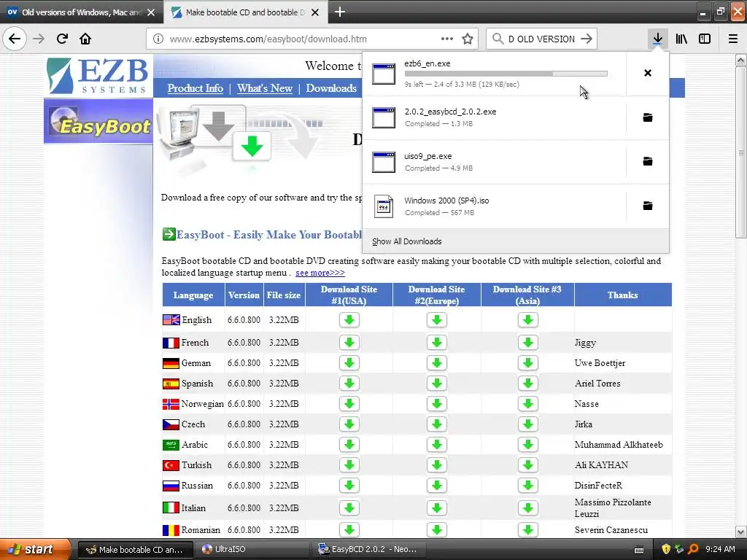Click the page vertical scrollbar thumb
The height and width of the screenshot is (560, 747).
tap(740, 152)
